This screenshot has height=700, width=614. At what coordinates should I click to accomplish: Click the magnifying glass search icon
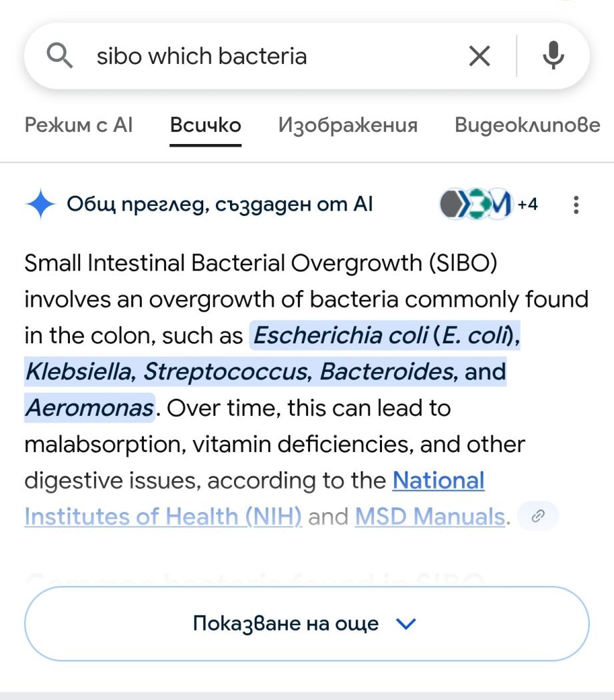pyautogui.click(x=60, y=57)
